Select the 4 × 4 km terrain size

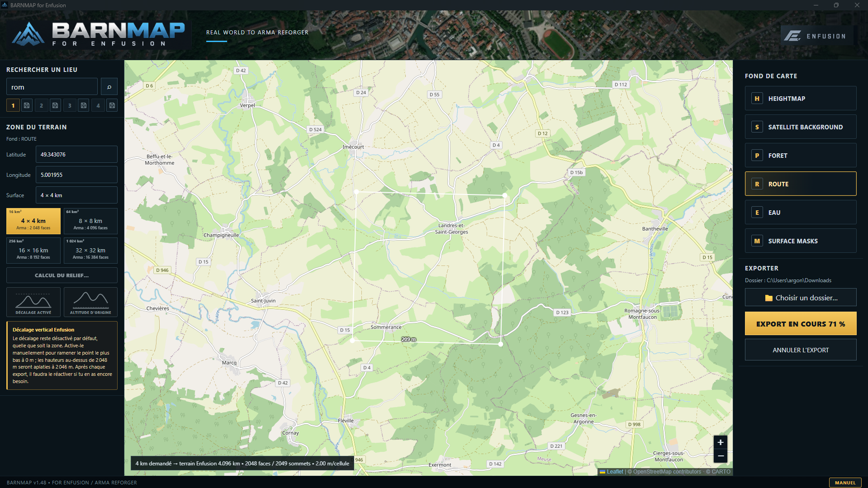pos(33,221)
